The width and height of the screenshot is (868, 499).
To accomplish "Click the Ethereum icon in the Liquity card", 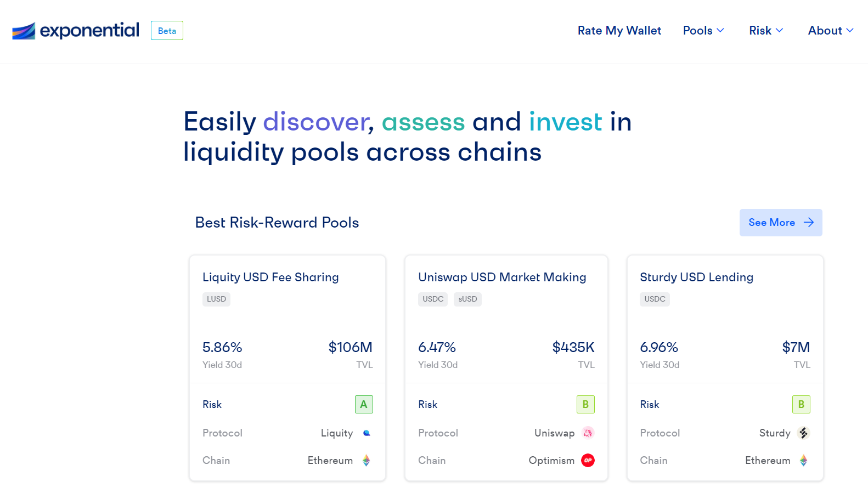I will [366, 461].
